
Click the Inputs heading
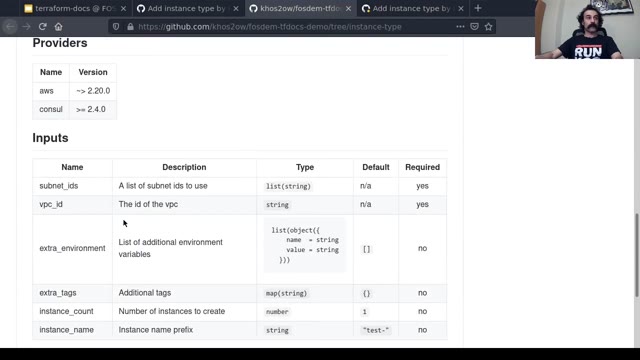click(50, 138)
